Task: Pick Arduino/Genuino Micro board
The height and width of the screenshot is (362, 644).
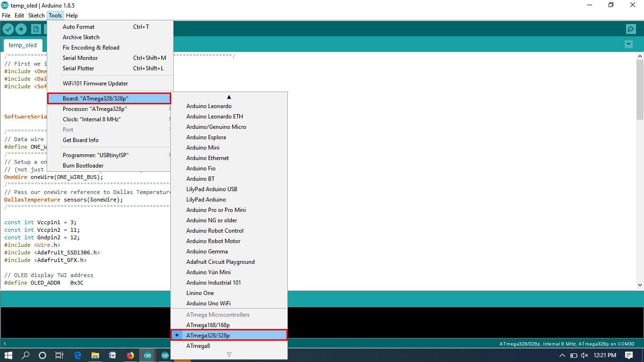Action: [229, 127]
